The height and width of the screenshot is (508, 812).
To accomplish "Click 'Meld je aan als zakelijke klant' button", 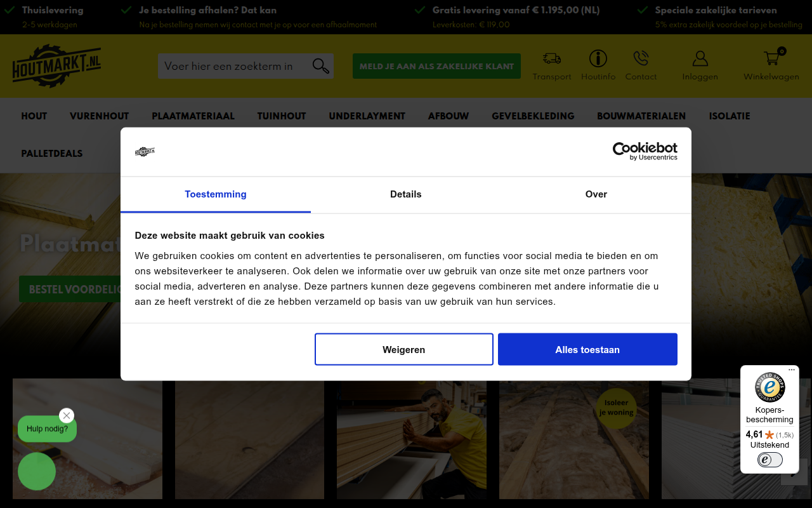I will [436, 66].
